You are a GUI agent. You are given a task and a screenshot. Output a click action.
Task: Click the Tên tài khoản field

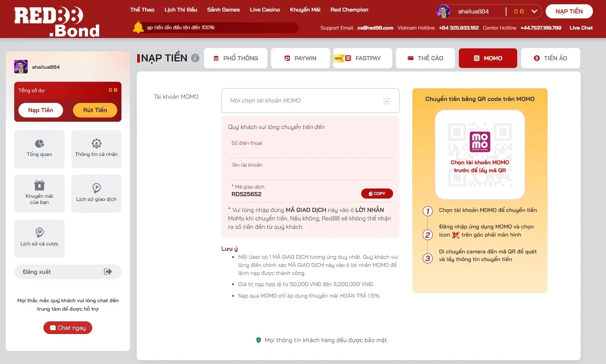coord(311,169)
